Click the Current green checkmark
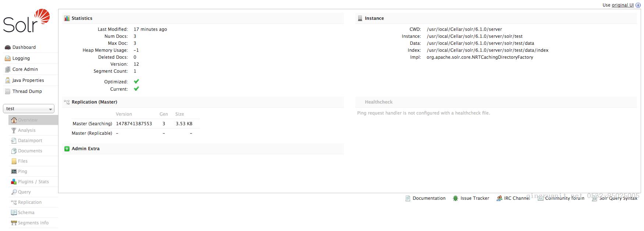 136,89
